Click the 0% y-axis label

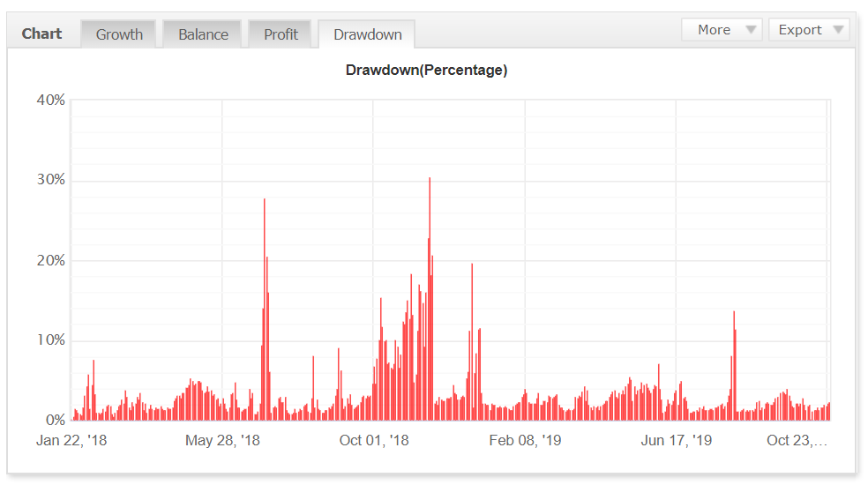coord(54,420)
